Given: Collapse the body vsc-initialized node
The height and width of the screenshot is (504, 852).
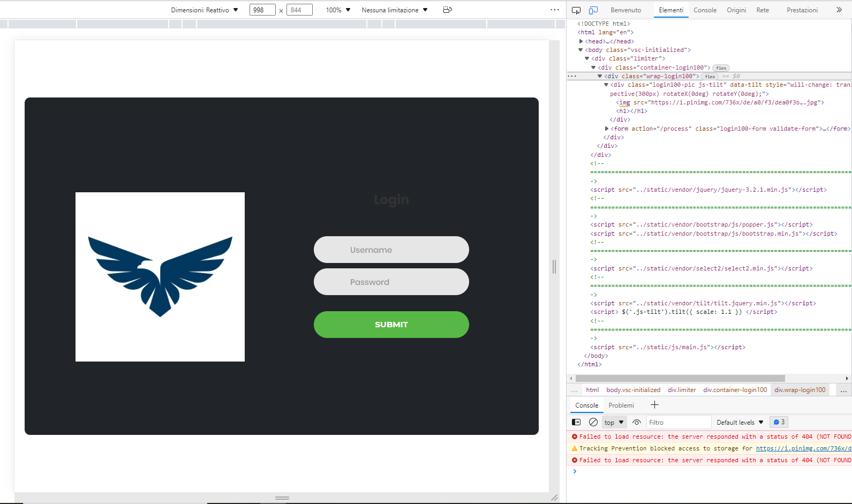Looking at the screenshot, I should tap(580, 50).
